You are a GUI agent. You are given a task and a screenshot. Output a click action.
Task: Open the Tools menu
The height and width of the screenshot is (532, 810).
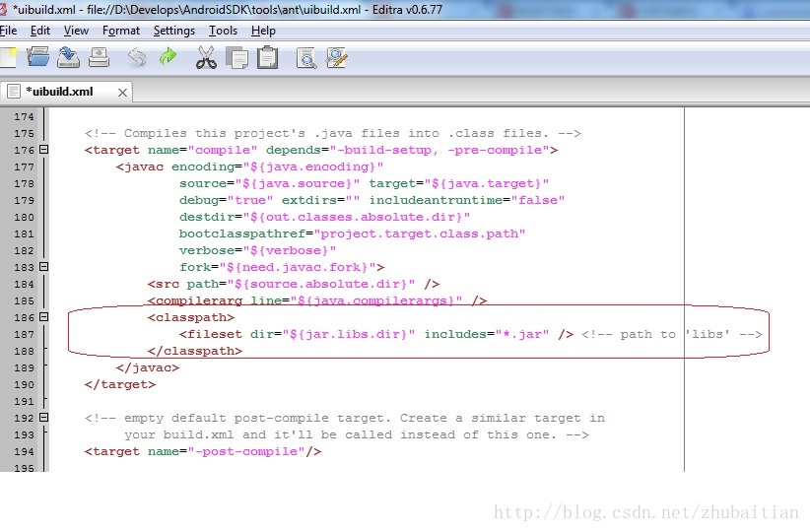(x=223, y=31)
